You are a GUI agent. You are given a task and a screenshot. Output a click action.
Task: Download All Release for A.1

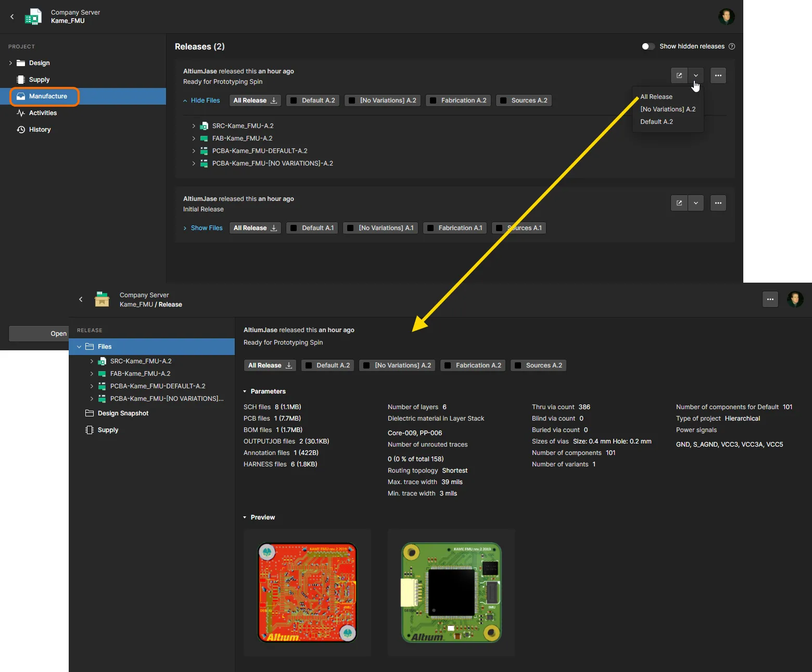tap(255, 228)
